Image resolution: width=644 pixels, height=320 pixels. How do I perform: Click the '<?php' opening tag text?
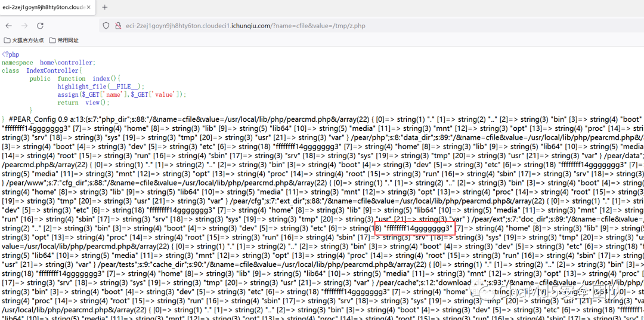tap(10, 54)
